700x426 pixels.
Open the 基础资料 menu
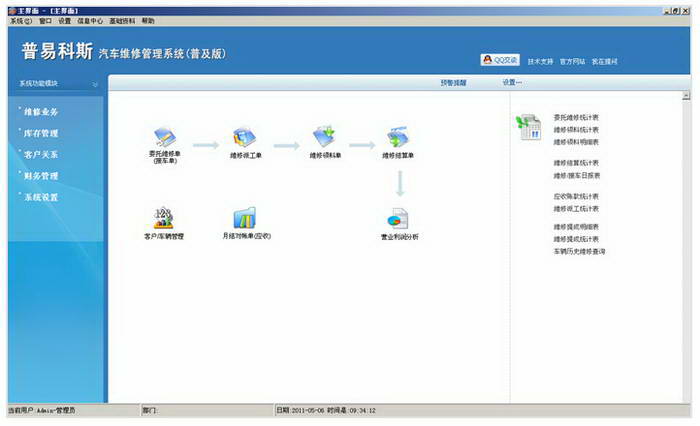[122, 21]
